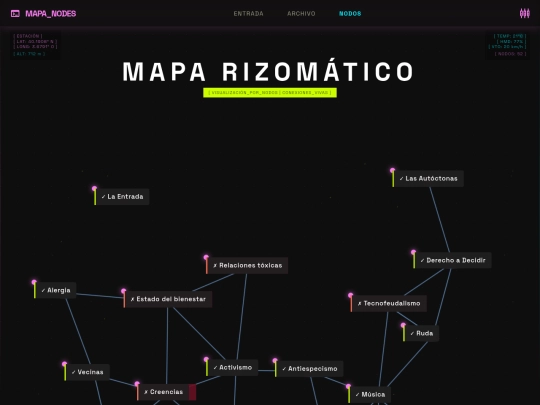Viewport: 540px width, 405px height.
Task: Click the pink pin on Creencias
Action: (137, 384)
